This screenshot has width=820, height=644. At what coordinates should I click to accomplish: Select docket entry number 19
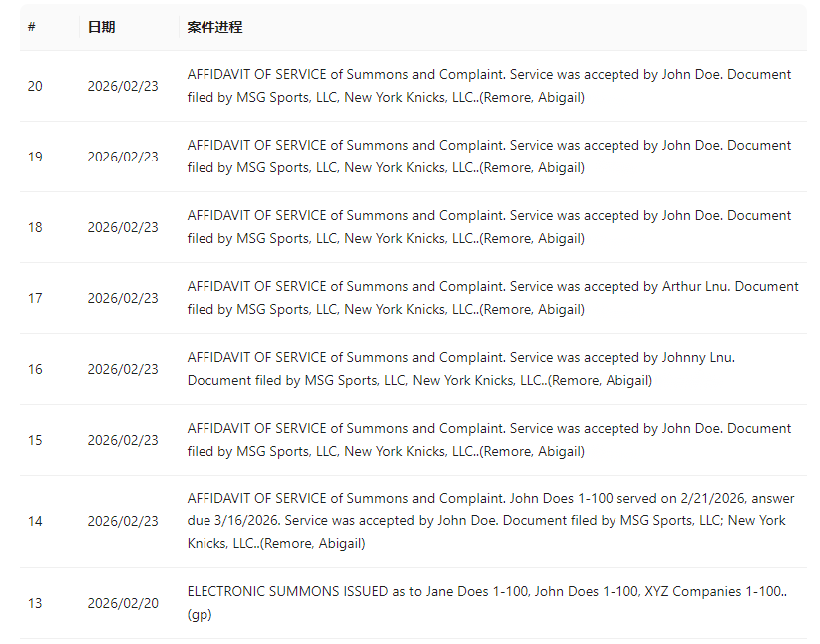click(35, 157)
